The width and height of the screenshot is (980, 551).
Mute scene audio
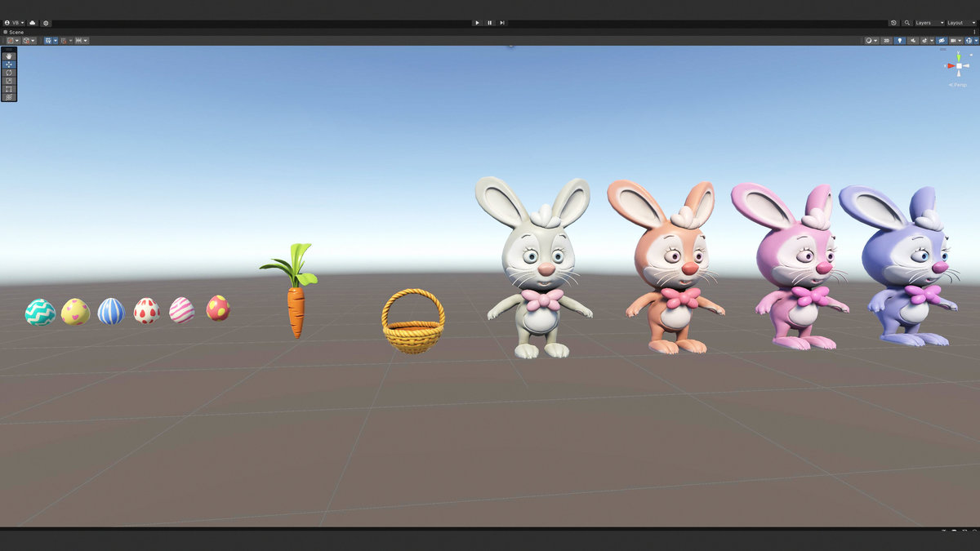[x=912, y=39]
